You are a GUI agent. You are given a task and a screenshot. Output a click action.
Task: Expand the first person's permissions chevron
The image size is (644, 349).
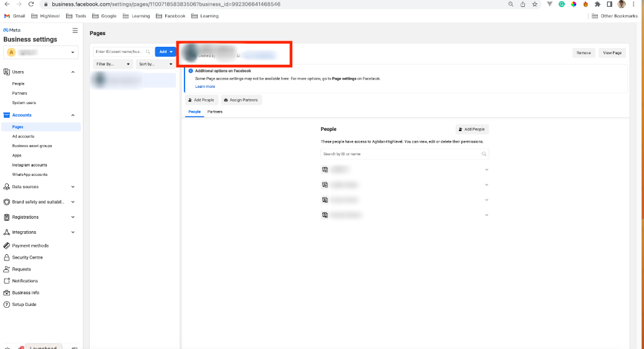[486, 170]
